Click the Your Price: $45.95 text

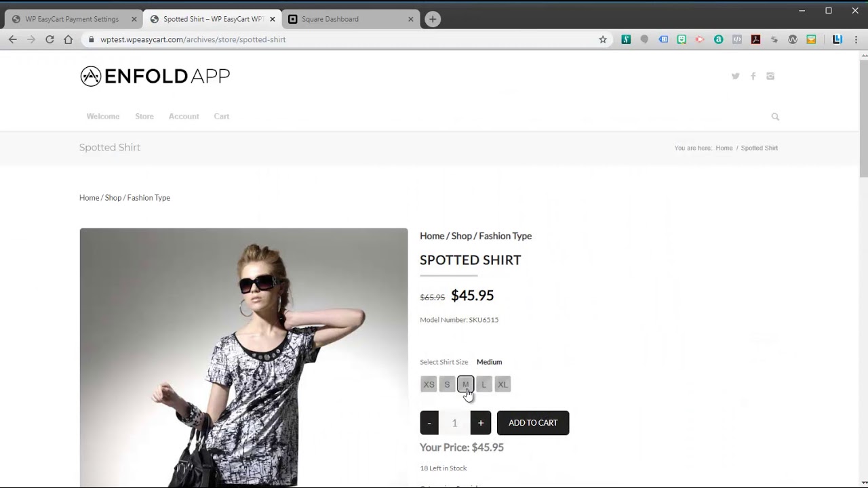point(462,447)
